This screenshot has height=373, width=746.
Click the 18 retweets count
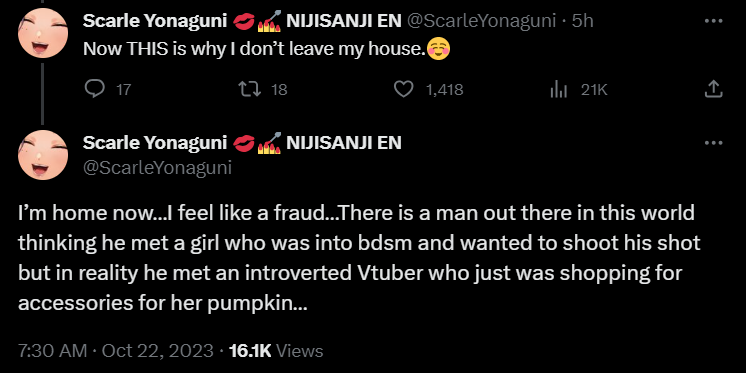click(x=279, y=89)
